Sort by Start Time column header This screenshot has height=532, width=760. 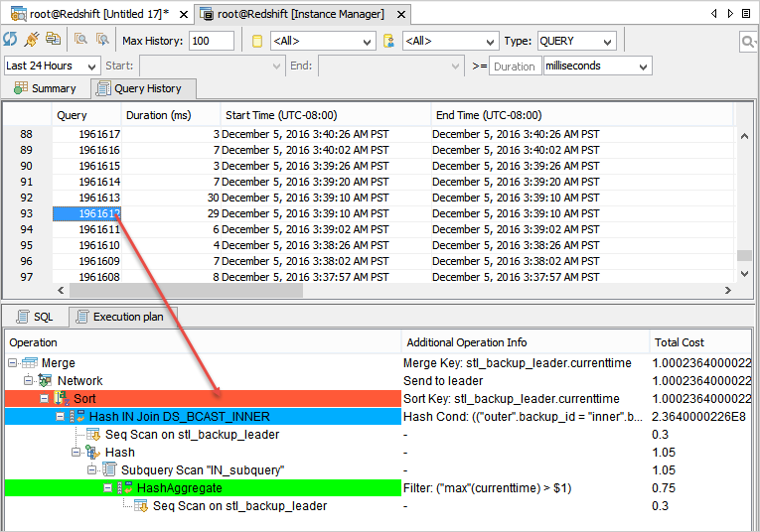(x=326, y=115)
